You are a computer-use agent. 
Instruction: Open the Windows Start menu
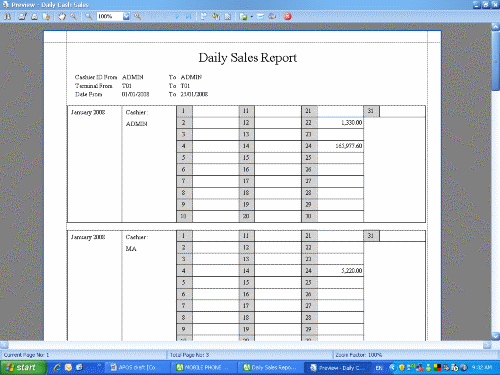pos(23,367)
